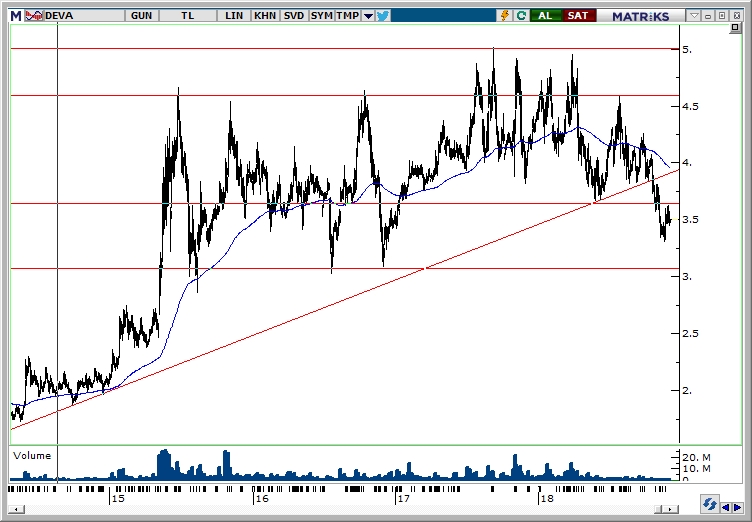Click the 20. M volume axis label

(x=696, y=458)
